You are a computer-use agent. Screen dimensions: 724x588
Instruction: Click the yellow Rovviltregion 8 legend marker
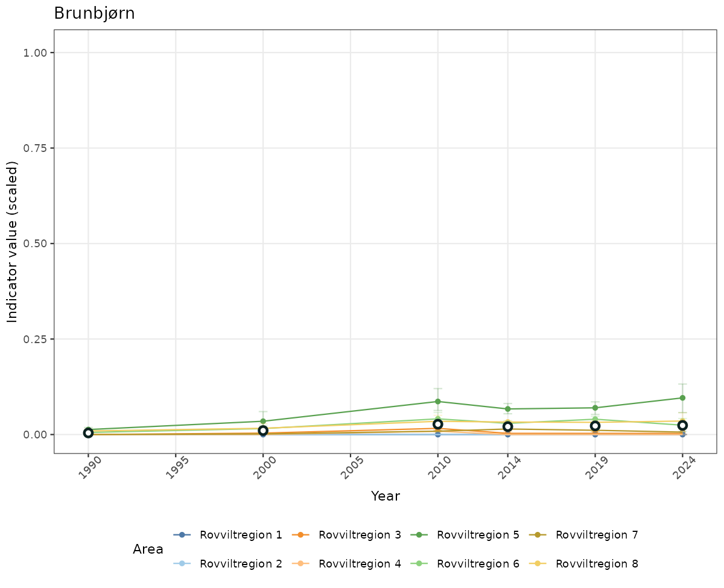coord(538,564)
